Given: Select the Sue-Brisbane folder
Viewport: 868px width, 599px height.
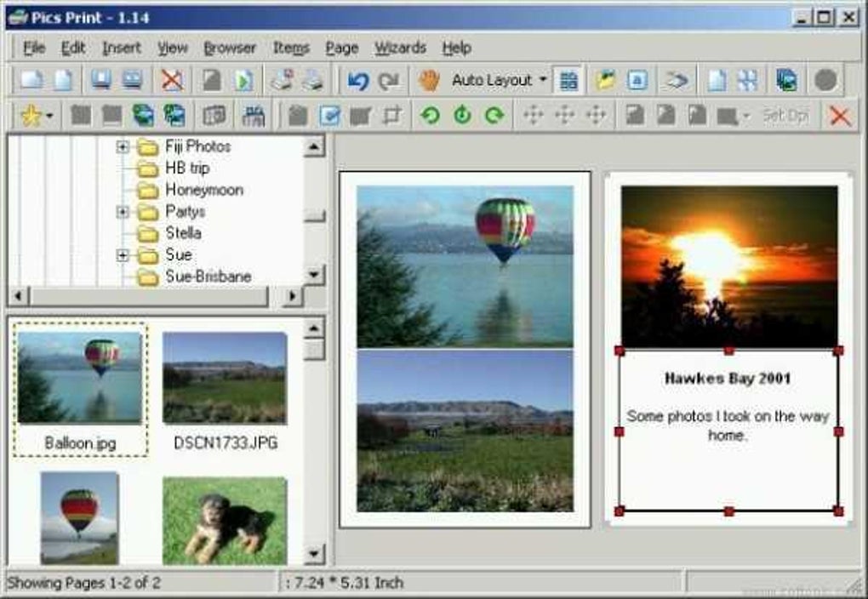Looking at the screenshot, I should [208, 277].
